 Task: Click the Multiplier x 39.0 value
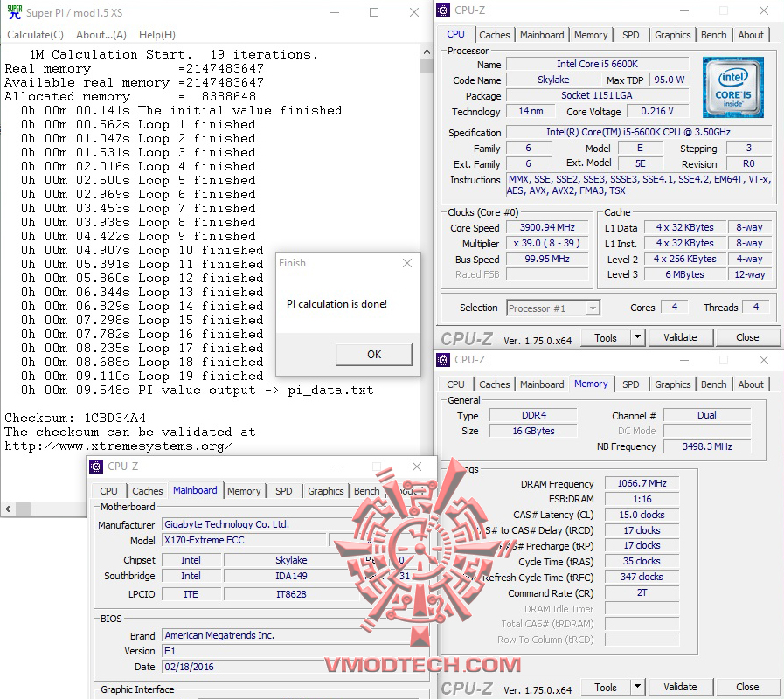[547, 244]
